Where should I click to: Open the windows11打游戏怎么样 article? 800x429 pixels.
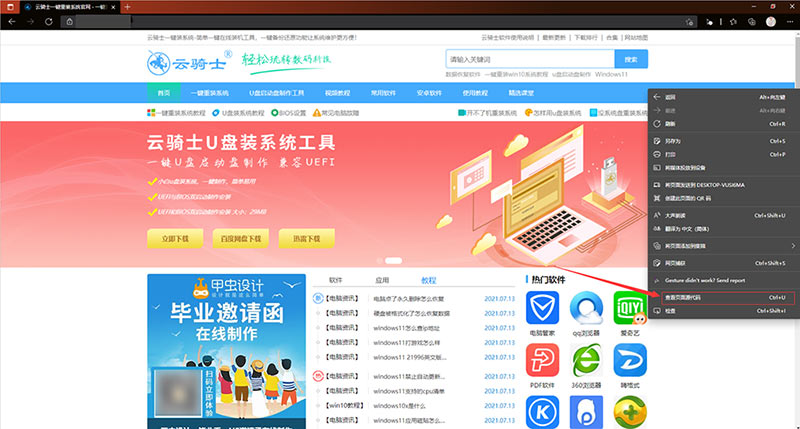pos(407,343)
